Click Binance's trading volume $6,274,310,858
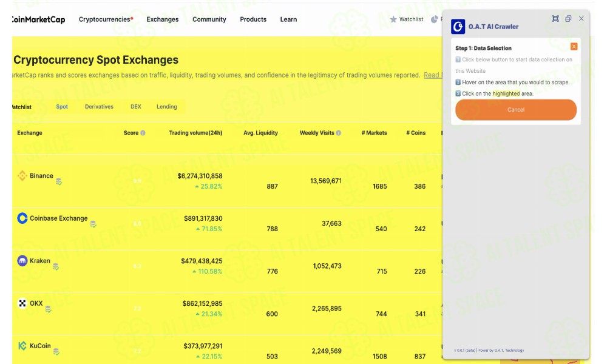The image size is (607, 364). (200, 176)
